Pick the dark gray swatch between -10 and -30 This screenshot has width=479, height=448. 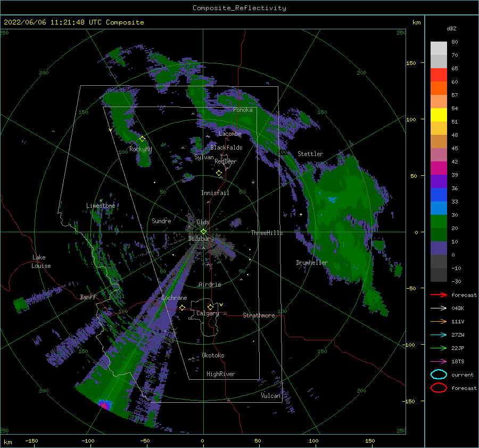pyautogui.click(x=439, y=275)
